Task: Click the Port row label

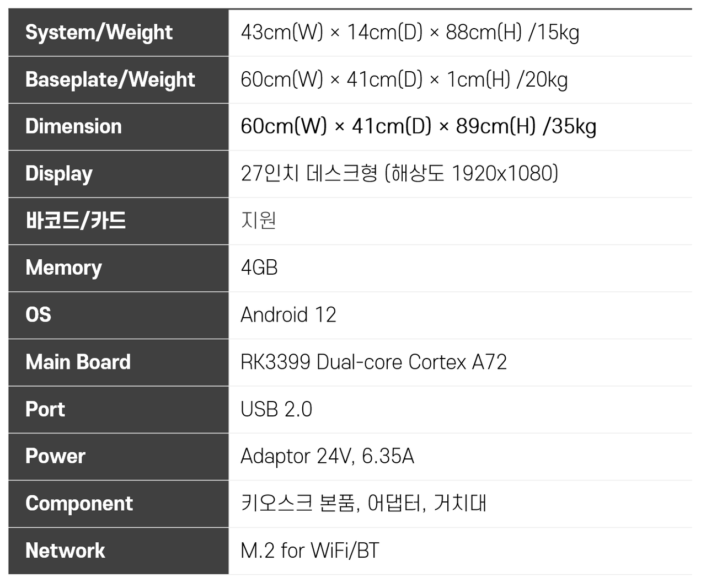Action: click(45, 409)
